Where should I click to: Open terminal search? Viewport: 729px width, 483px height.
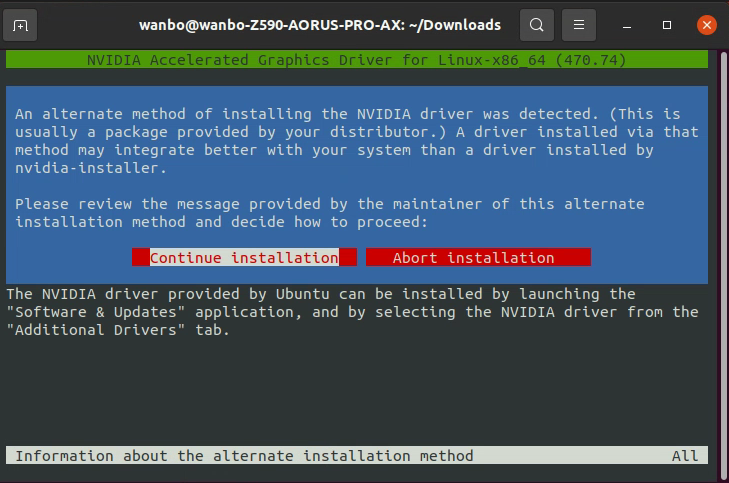coord(537,25)
